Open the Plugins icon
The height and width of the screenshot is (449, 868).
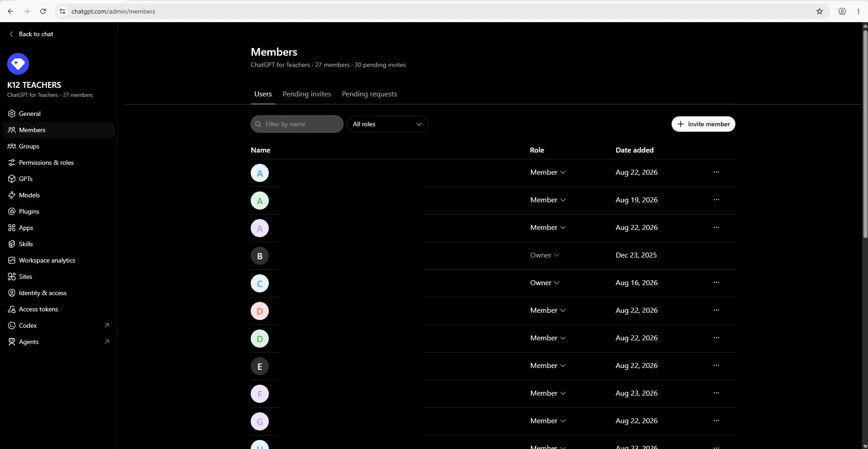tap(12, 211)
